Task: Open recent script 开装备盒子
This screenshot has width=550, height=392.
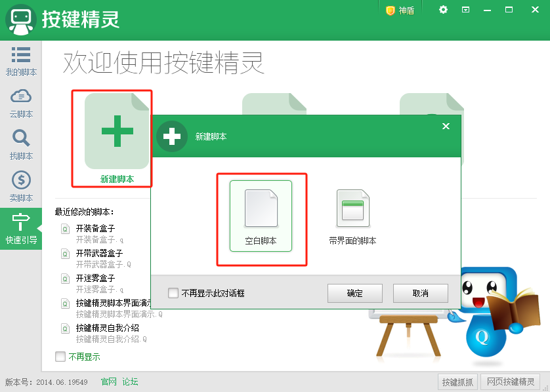Action: coord(95,228)
